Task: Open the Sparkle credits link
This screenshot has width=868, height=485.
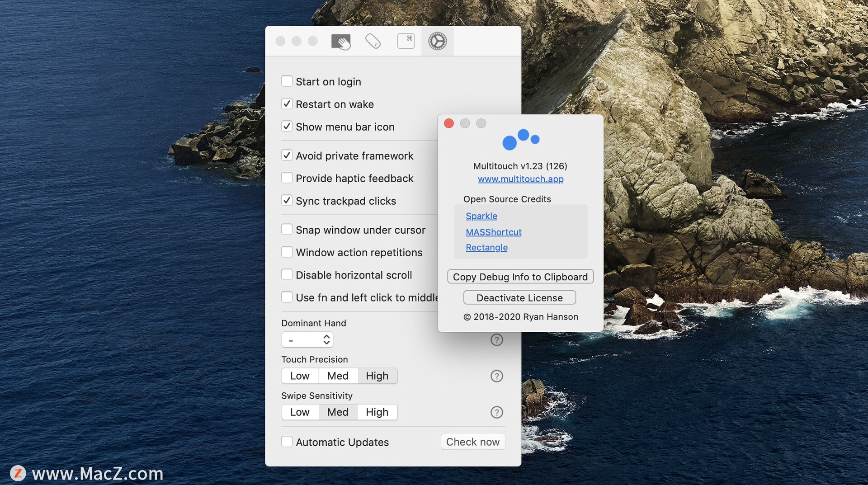Action: [481, 216]
